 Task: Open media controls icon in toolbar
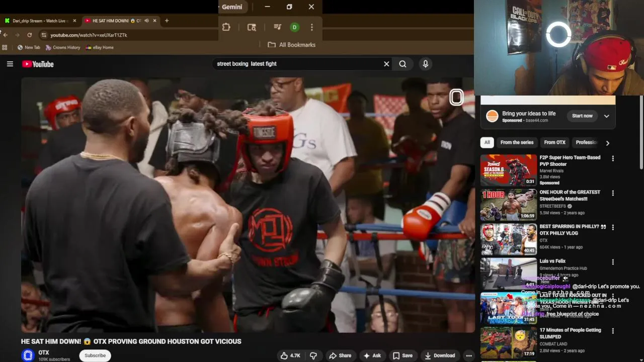[277, 27]
